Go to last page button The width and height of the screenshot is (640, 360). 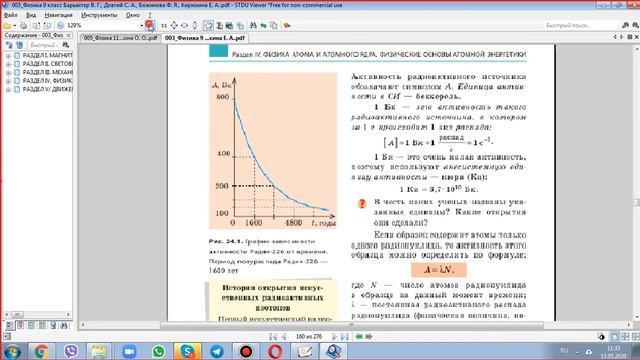click(345, 337)
